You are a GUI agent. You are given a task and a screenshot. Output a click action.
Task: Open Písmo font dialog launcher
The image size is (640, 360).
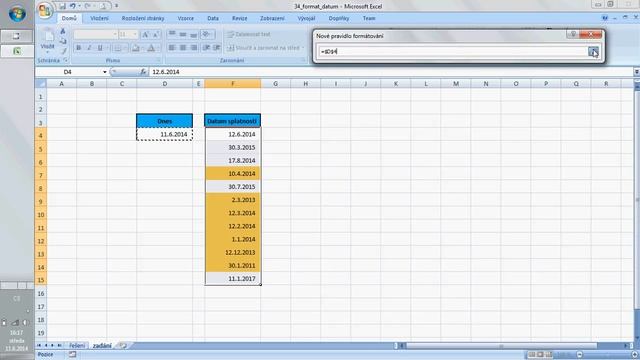(x=158, y=60)
